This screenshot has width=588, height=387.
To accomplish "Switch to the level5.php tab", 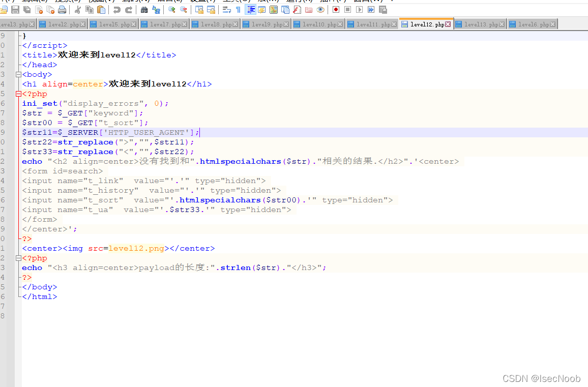I will (x=113, y=24).
